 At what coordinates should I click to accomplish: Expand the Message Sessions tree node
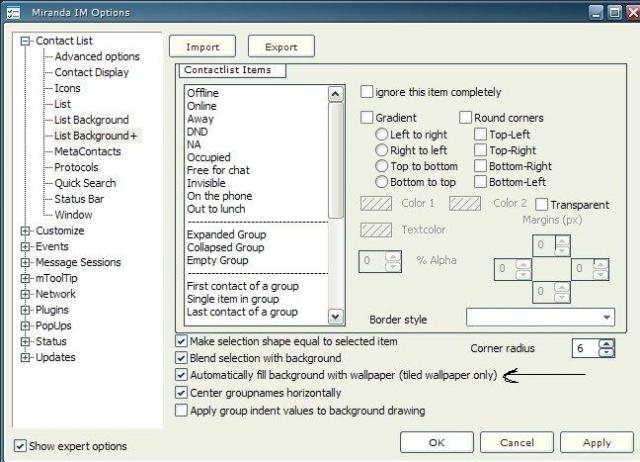pos(25,262)
